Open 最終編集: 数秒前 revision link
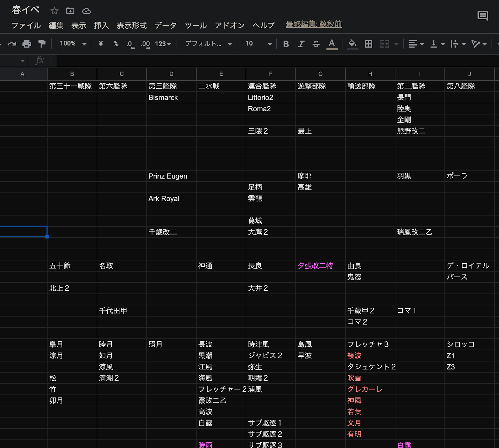 pyautogui.click(x=314, y=24)
